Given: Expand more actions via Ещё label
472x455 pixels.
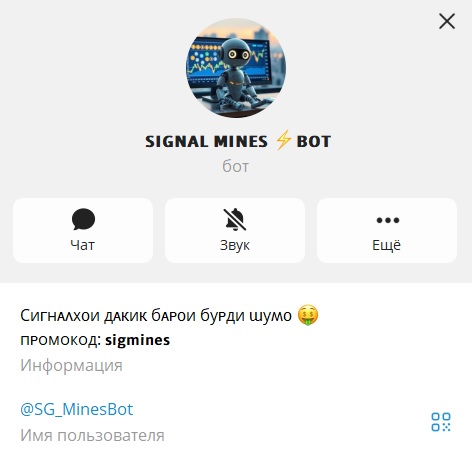Looking at the screenshot, I should click(387, 245).
